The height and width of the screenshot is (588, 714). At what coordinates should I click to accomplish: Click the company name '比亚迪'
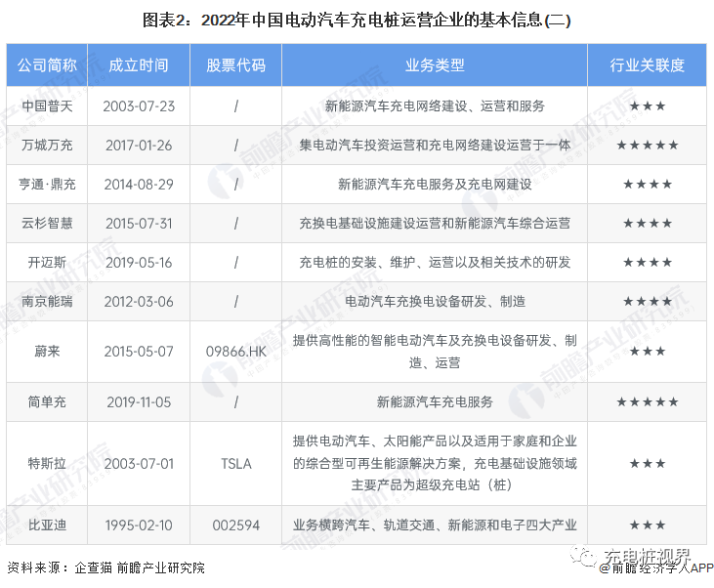[x=47, y=525]
